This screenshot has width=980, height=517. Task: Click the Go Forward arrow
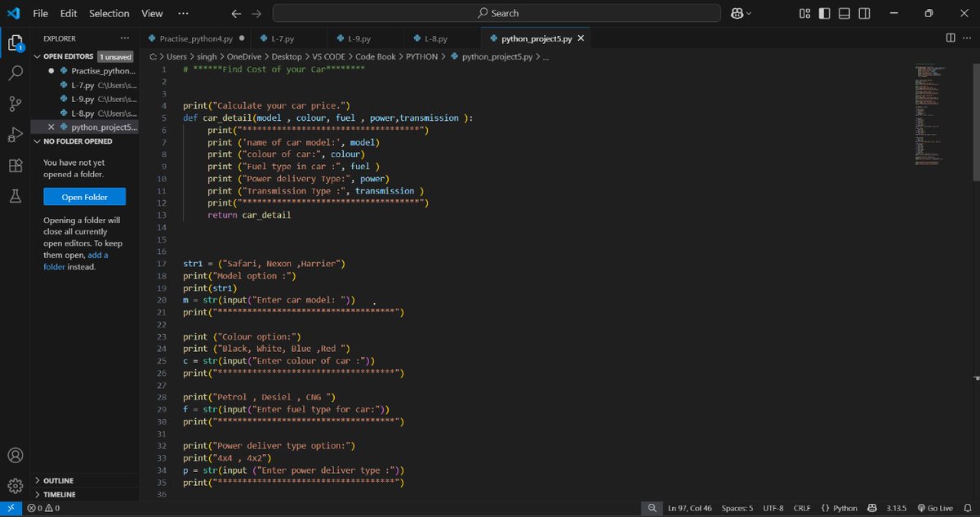point(256,13)
